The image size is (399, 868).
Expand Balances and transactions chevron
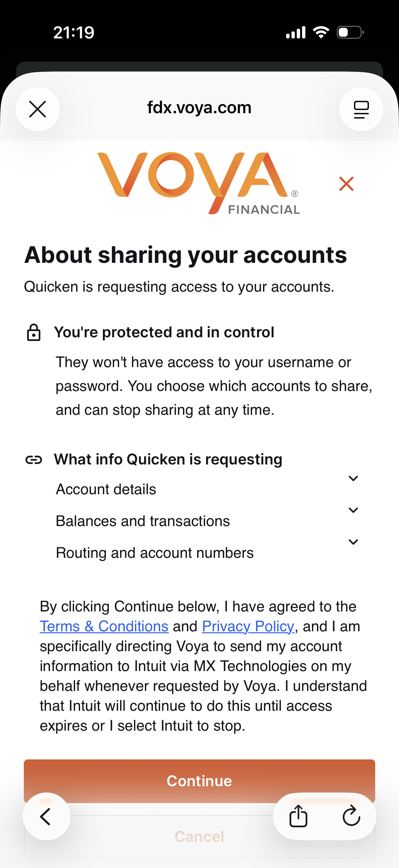[x=353, y=510]
